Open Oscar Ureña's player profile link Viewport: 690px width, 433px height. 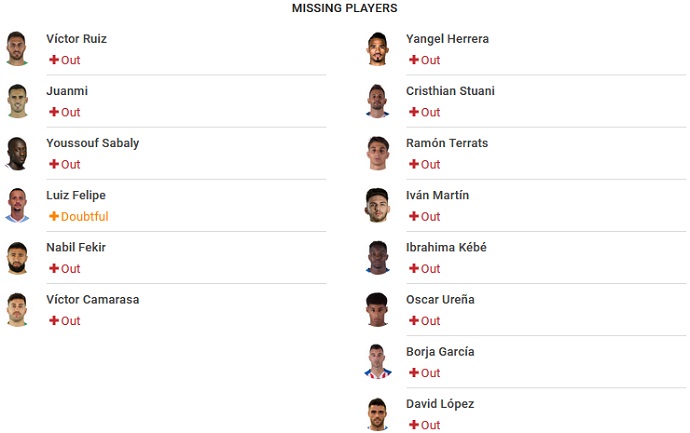tap(440, 299)
